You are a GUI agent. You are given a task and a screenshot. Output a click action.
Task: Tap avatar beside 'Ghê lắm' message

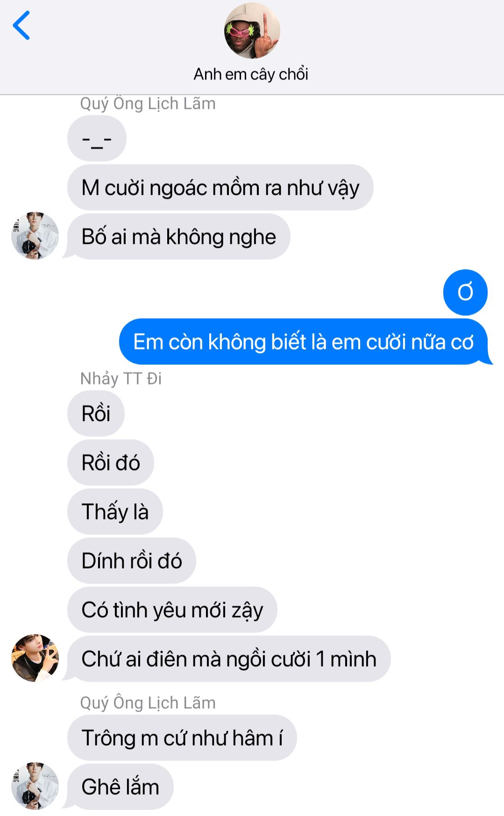tap(35, 786)
